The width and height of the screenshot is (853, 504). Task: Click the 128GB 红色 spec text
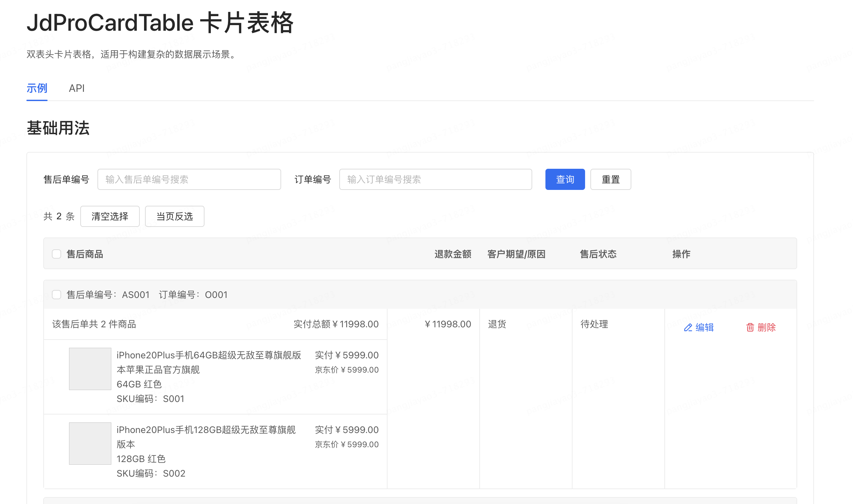(x=141, y=459)
